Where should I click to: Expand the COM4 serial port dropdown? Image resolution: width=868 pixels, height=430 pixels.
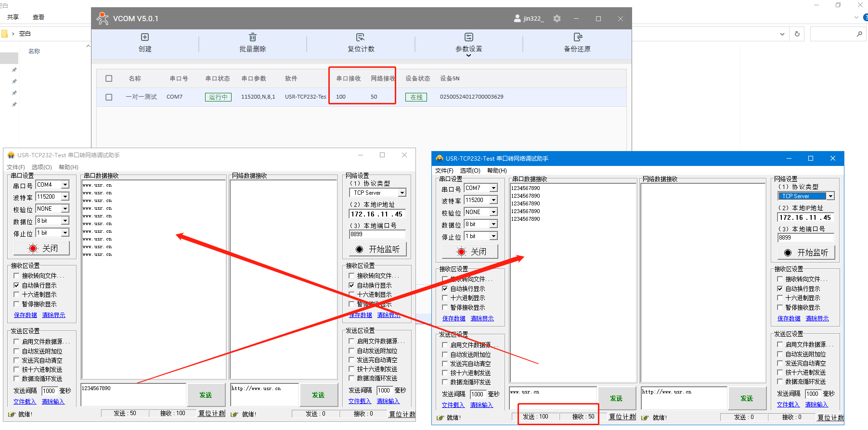pos(65,185)
